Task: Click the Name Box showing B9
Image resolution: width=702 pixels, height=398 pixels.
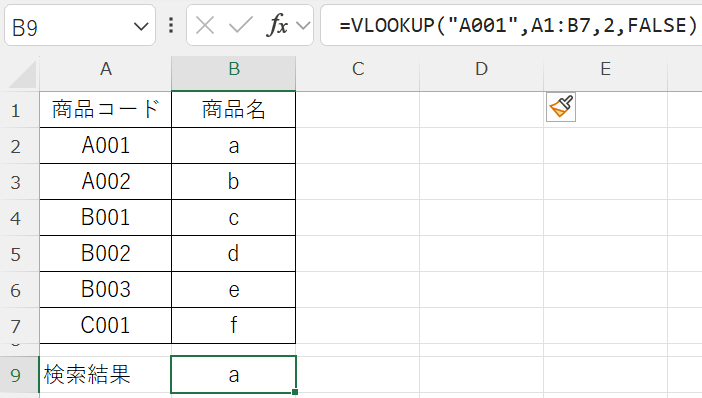Action: click(80, 26)
